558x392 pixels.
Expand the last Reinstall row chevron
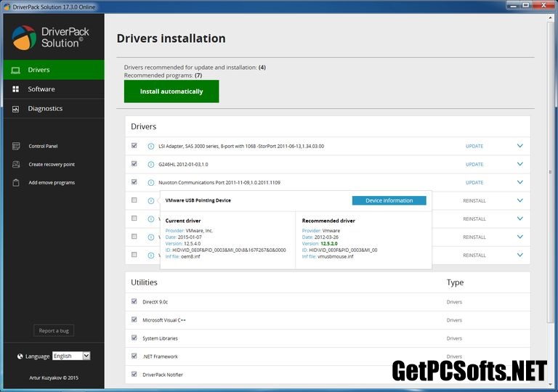click(x=520, y=255)
